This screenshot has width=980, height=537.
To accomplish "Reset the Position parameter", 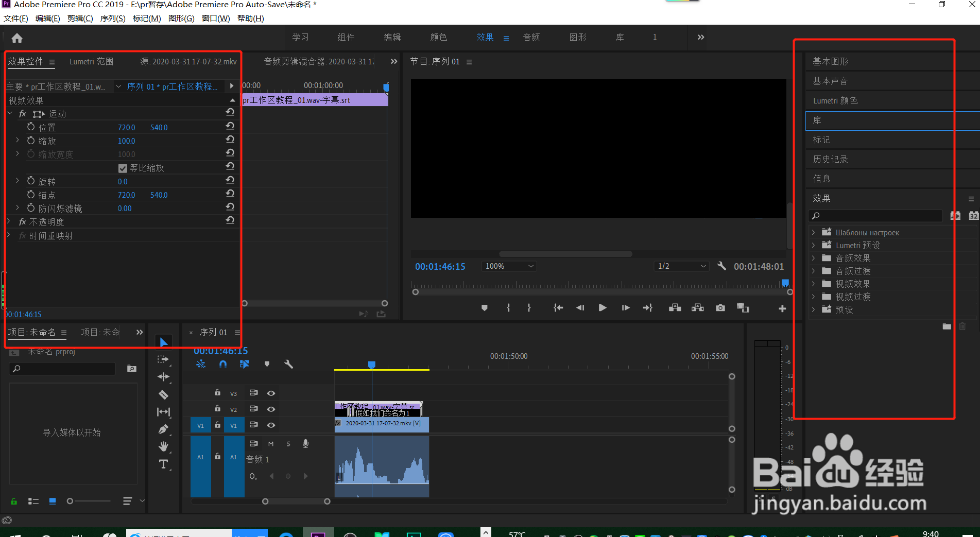I will [x=230, y=126].
